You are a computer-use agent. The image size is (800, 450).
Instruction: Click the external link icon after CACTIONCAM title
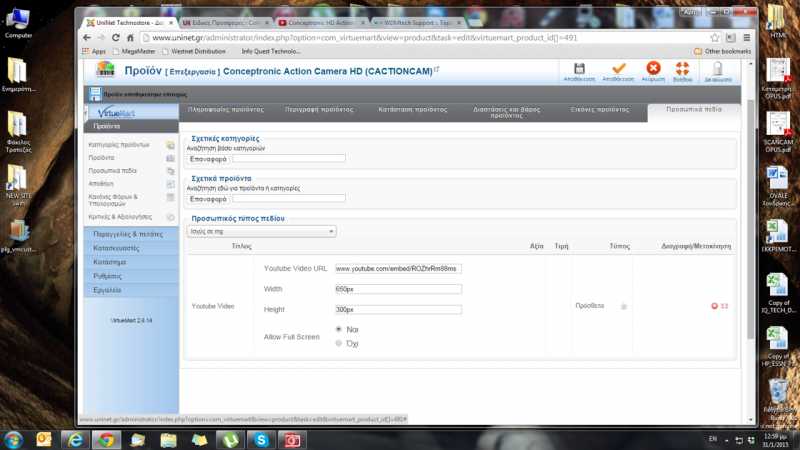(x=437, y=69)
